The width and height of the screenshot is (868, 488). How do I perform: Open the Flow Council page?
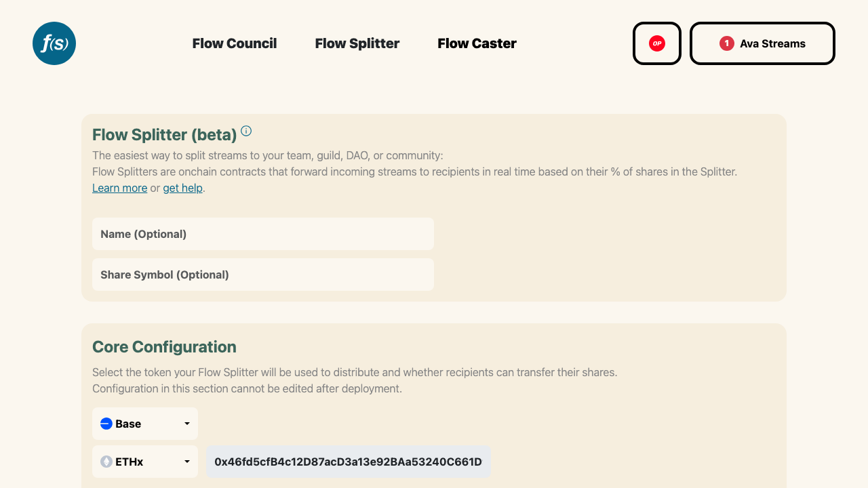click(235, 43)
